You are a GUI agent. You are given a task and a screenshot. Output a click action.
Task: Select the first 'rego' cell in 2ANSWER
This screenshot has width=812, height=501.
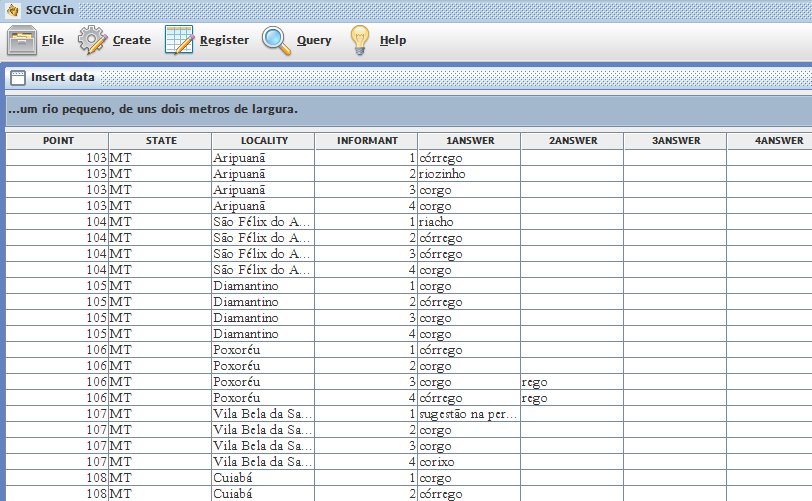[572, 382]
